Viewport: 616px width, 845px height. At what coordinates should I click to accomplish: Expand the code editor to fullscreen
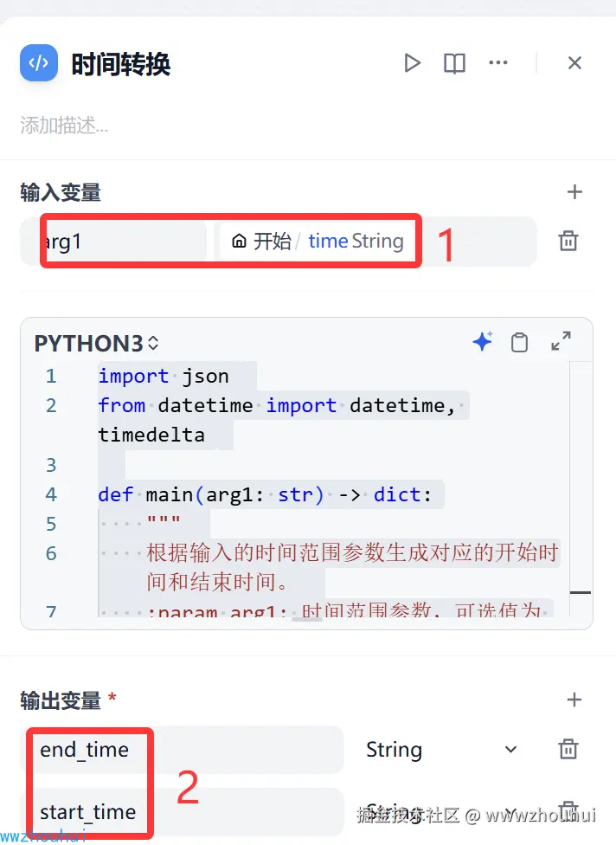coord(561,341)
